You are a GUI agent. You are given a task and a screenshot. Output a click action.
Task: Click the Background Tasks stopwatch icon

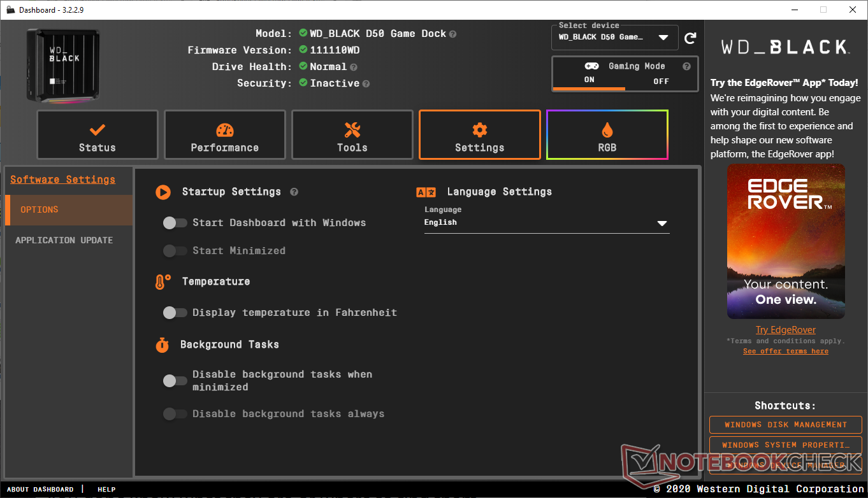coord(163,345)
